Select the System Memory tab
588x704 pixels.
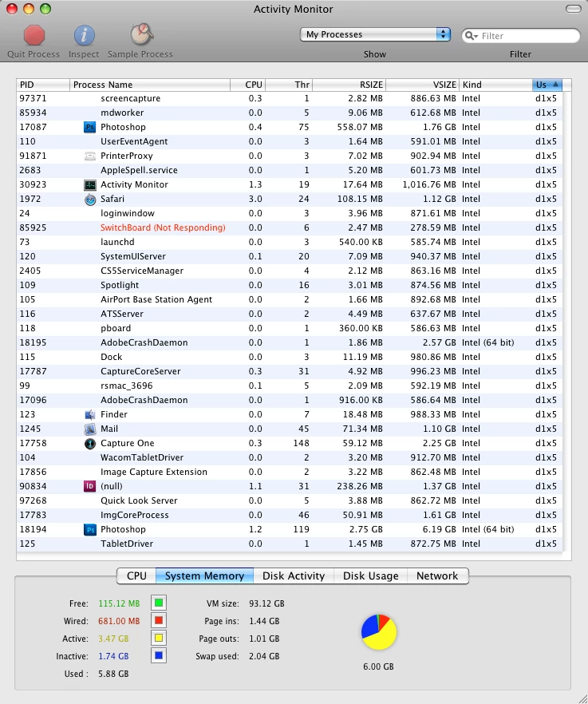(205, 576)
